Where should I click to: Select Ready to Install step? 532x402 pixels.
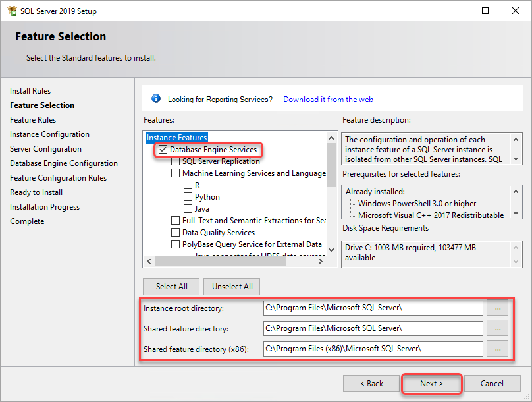click(x=36, y=192)
